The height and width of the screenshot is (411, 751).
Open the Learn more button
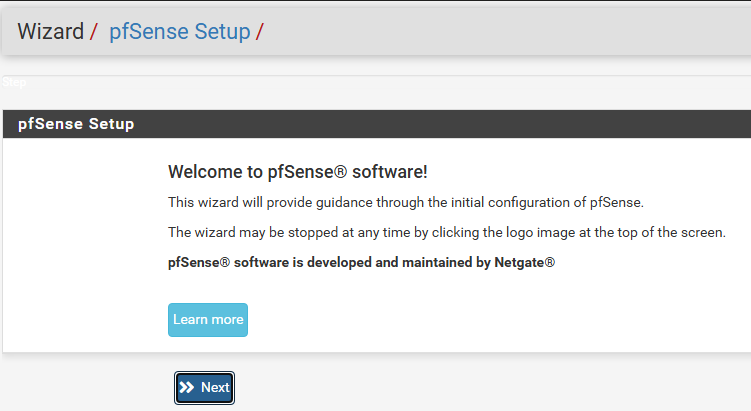point(208,320)
